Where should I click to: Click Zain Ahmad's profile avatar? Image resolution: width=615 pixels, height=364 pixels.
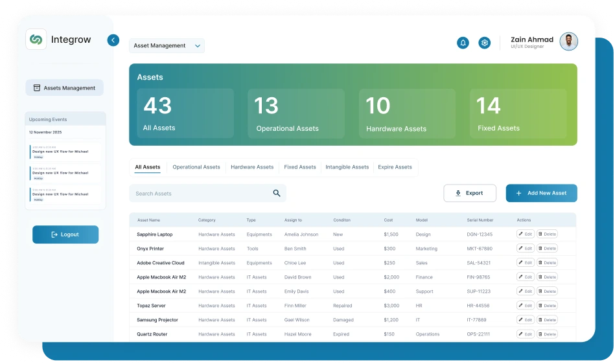point(568,42)
